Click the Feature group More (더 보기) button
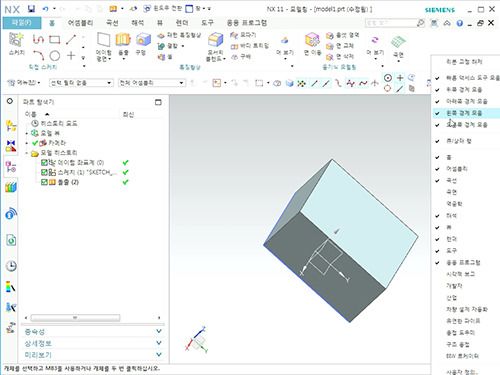Image resolution: width=500 pixels, height=375 pixels. [285, 47]
